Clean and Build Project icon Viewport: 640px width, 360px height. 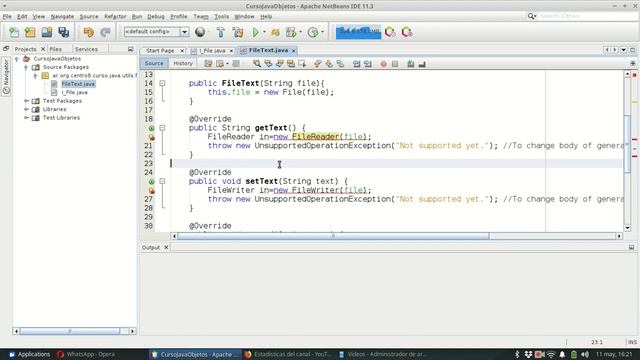(238, 32)
